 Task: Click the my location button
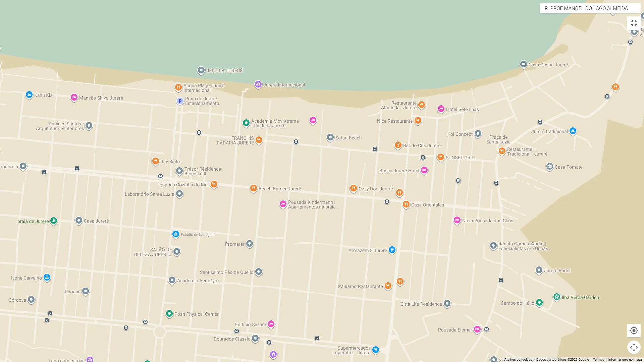coord(634,330)
